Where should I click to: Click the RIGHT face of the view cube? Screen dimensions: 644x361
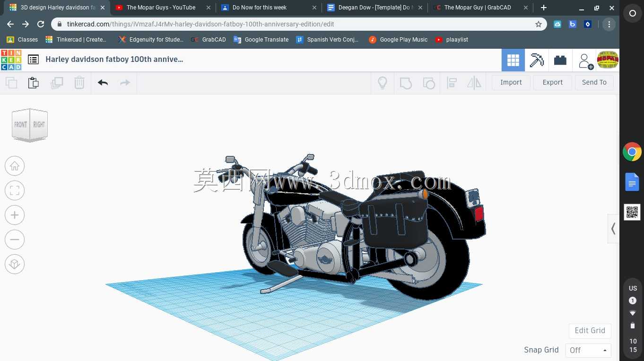point(39,124)
